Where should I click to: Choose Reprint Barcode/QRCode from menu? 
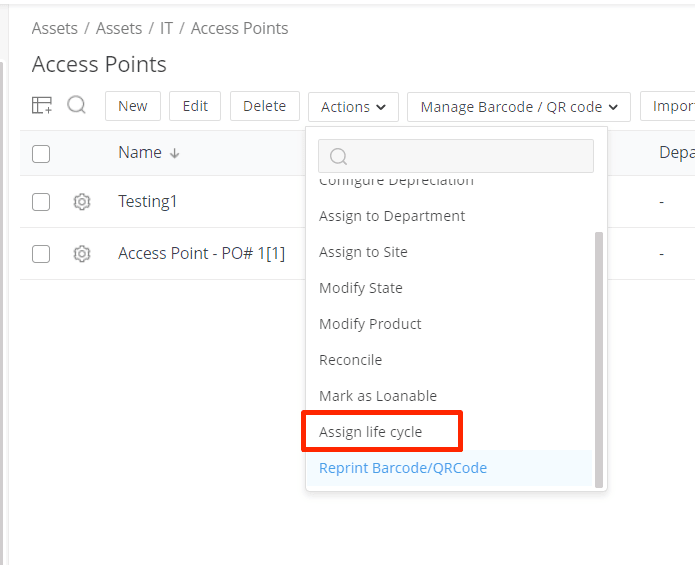point(403,468)
